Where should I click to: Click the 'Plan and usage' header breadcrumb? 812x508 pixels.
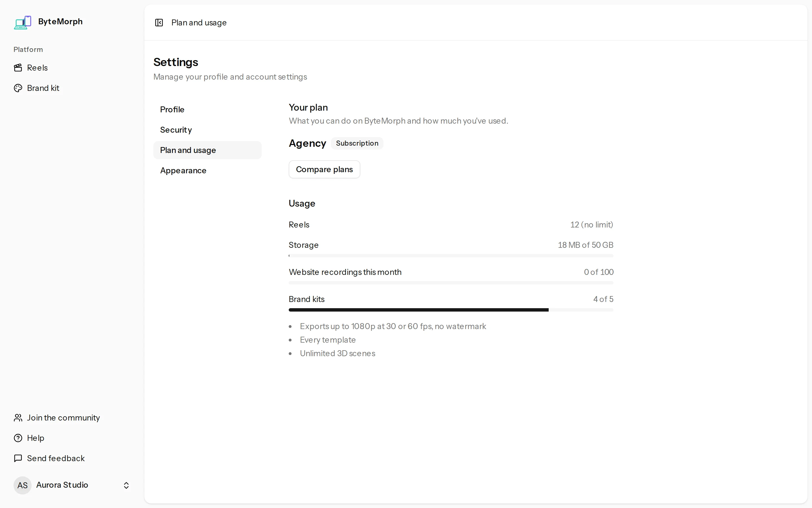coord(199,23)
